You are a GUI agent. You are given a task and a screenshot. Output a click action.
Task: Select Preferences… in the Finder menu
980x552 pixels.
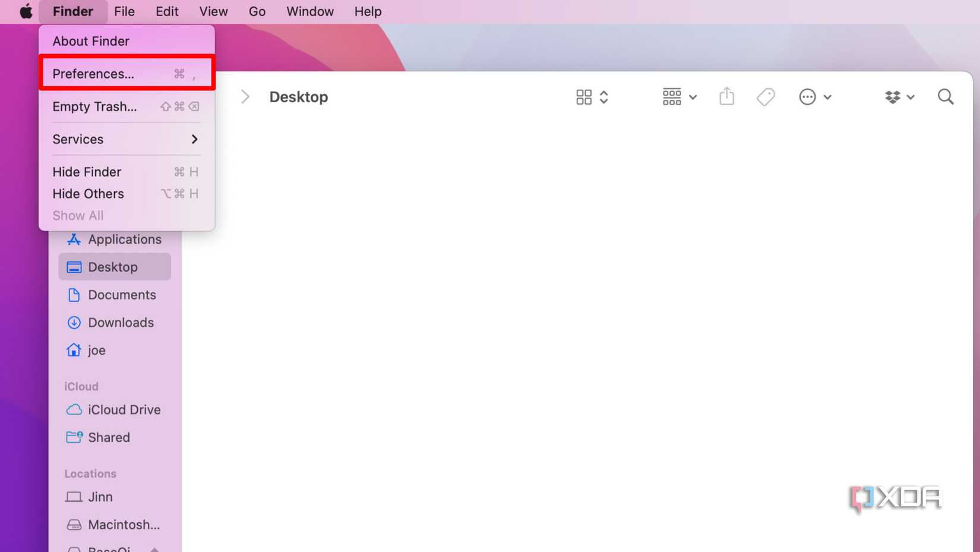[x=127, y=74]
